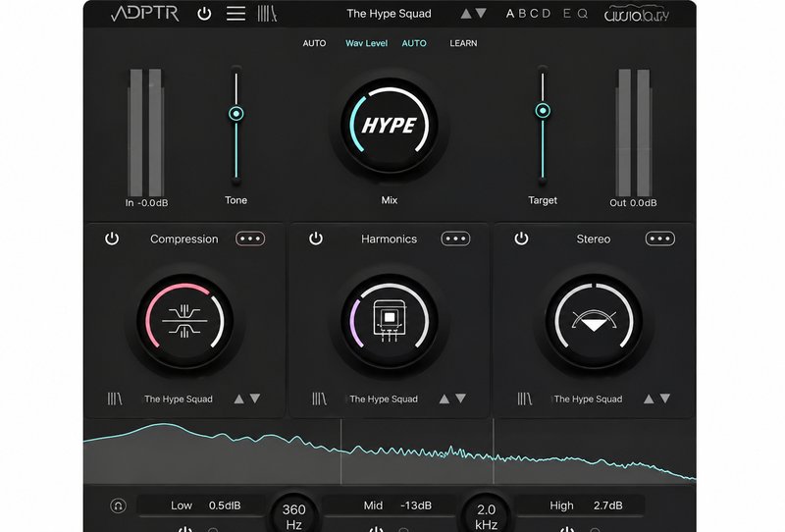Click the ADPTR logo

click(x=144, y=14)
